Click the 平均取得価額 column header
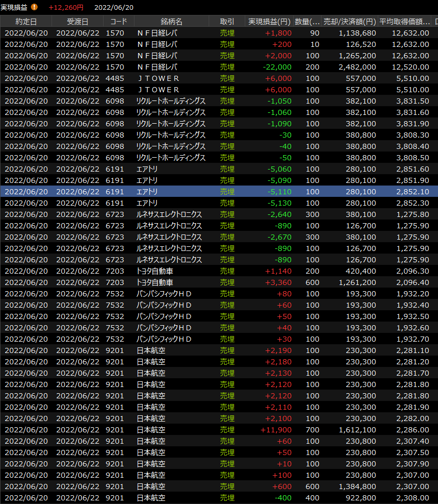 pyautogui.click(x=405, y=22)
